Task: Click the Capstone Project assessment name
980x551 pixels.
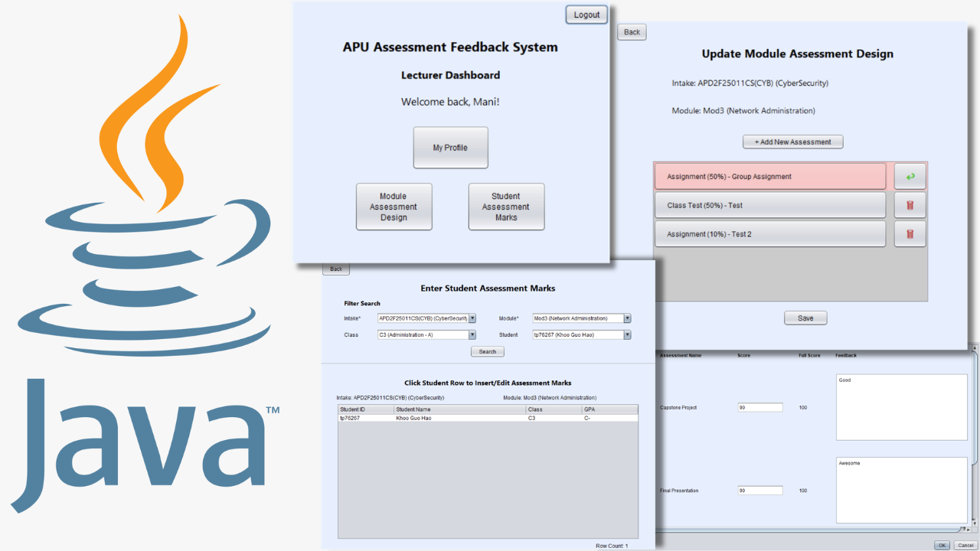Action: pyautogui.click(x=678, y=407)
